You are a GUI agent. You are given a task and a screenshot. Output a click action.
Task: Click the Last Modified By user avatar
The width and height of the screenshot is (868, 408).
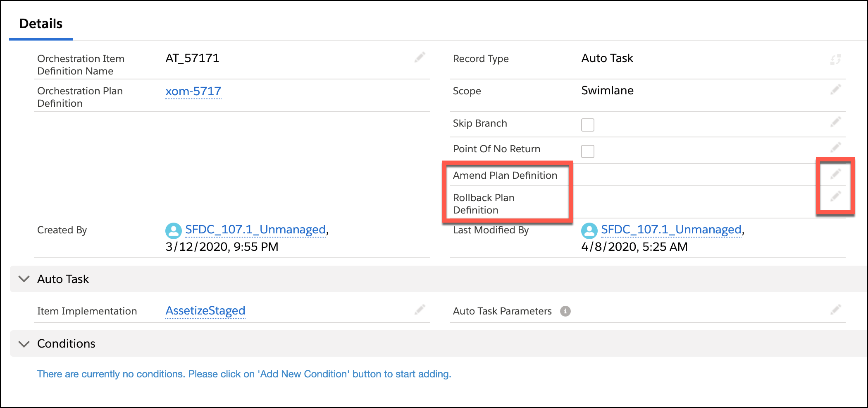click(x=590, y=230)
